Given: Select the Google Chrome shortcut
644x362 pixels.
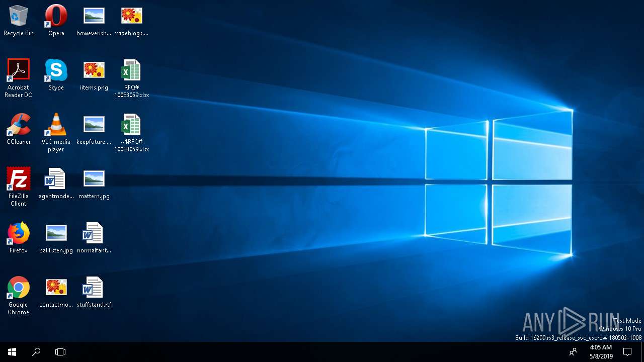Looking at the screenshot, I should (x=19, y=296).
